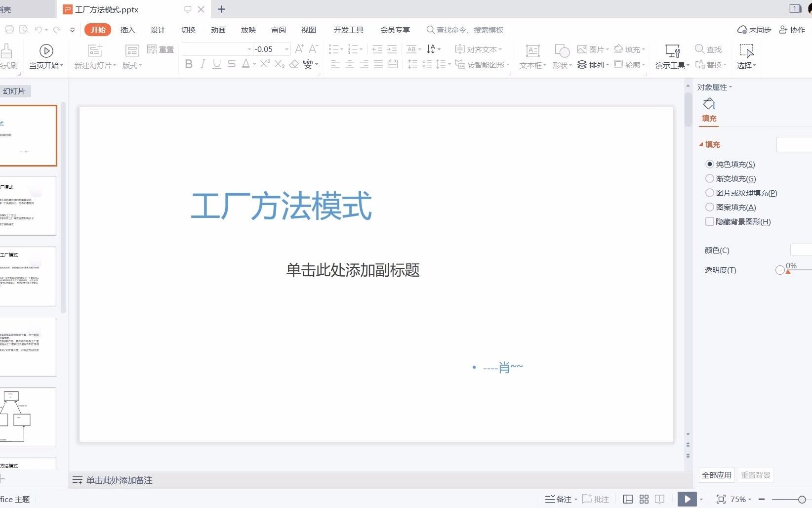Open the 开发工具 Developer tab
The width and height of the screenshot is (812, 508).
[349, 30]
